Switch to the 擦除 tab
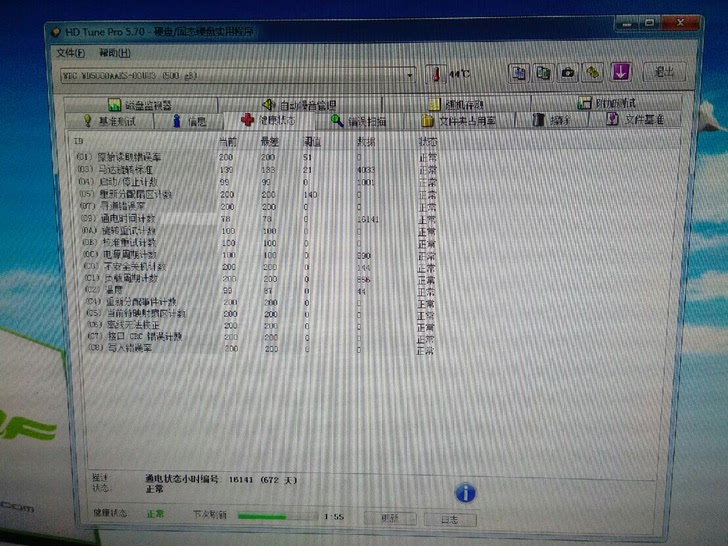Screen dimensions: 728x546 point(552,120)
